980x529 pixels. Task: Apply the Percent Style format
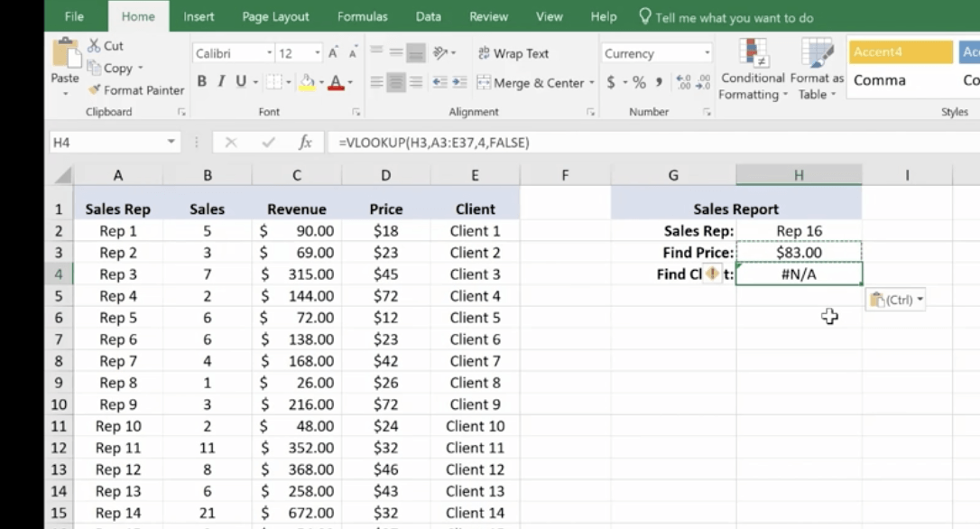tap(639, 83)
